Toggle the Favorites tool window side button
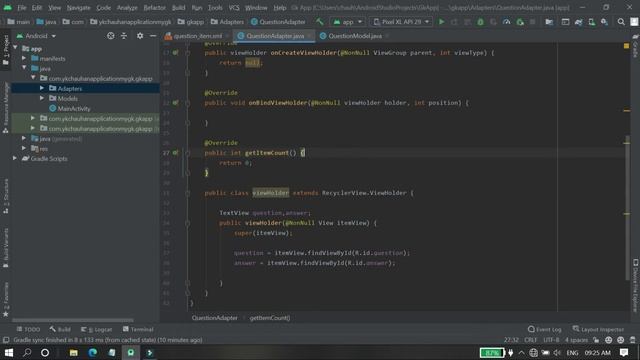The height and width of the screenshot is (360, 640). (x=6, y=299)
